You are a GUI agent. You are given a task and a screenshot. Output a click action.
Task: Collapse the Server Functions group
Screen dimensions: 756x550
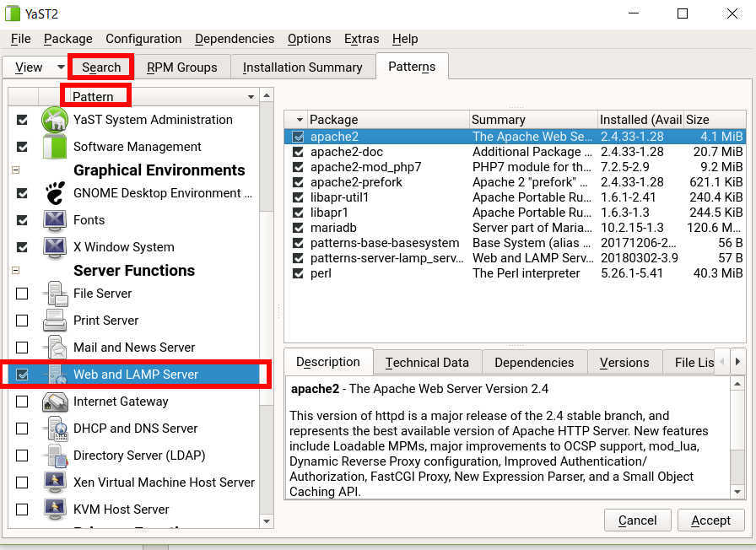click(x=15, y=271)
